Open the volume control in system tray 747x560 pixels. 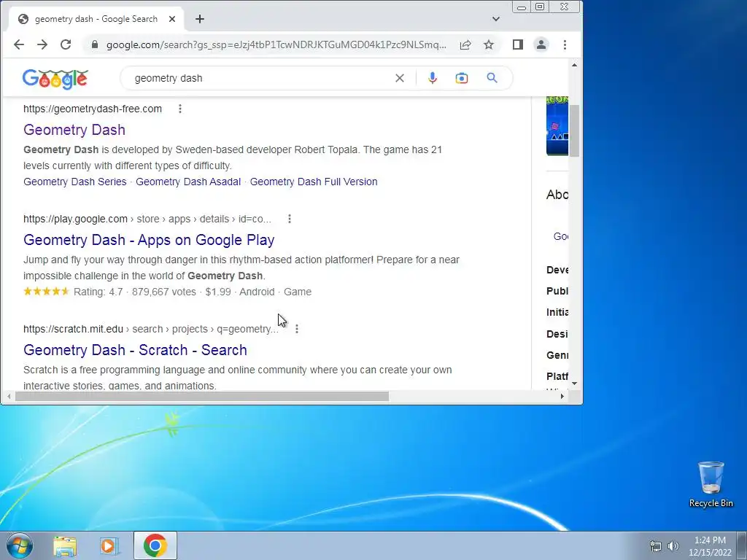pos(673,546)
